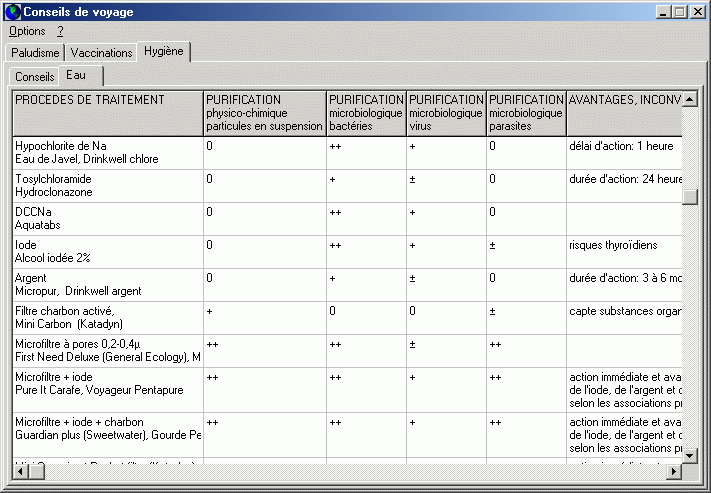Screen dimensions: 711x493
Task: Select the Hygiène tab
Action: click(164, 51)
